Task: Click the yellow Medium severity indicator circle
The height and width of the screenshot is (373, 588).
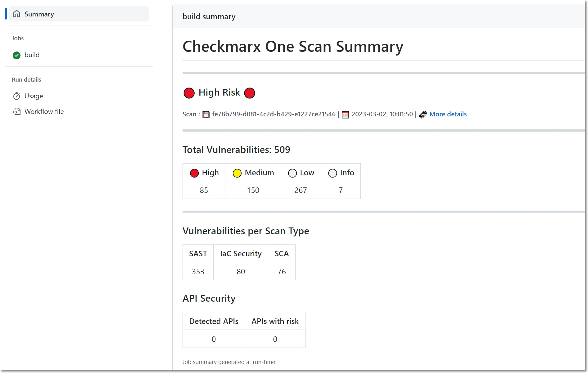Action: click(x=237, y=173)
